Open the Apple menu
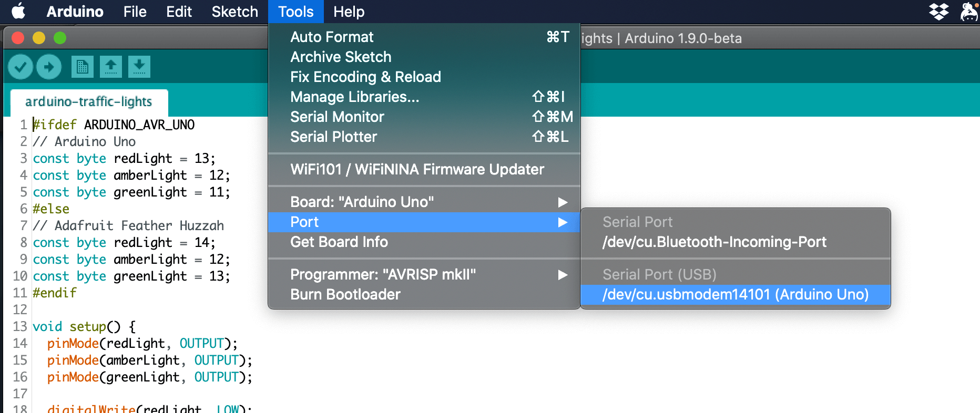980x413 pixels. [18, 12]
